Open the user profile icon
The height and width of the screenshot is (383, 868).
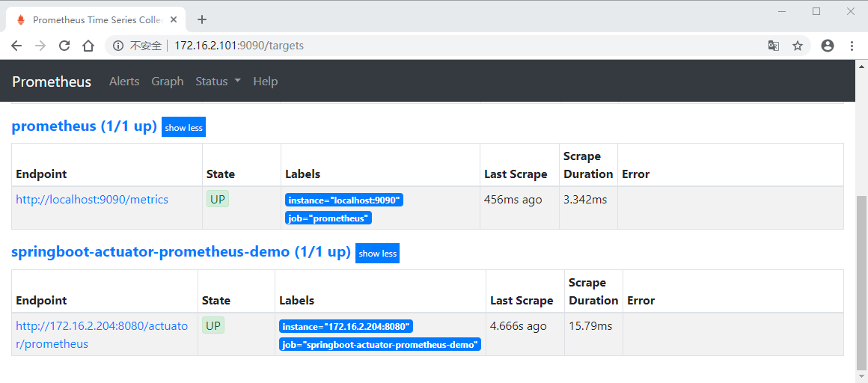pyautogui.click(x=827, y=46)
